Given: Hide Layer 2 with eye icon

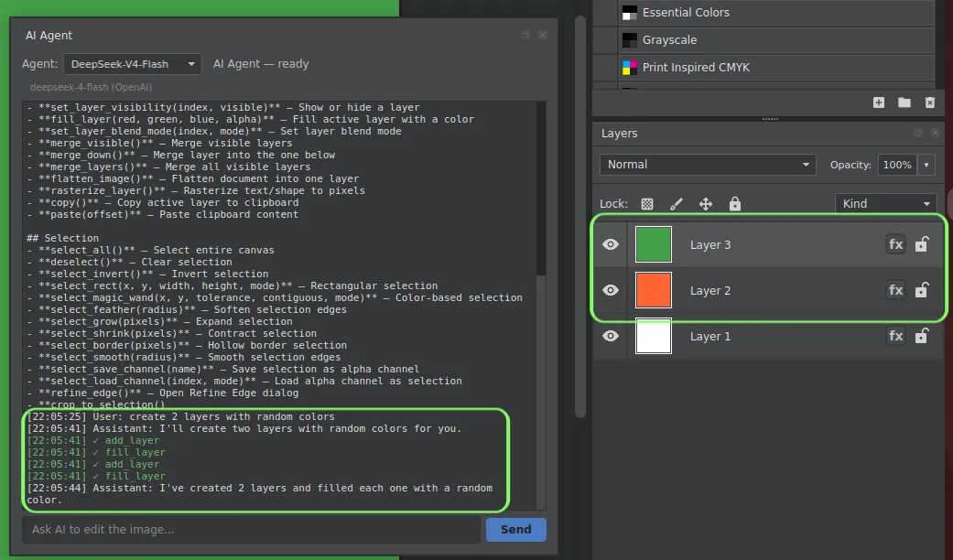Looking at the screenshot, I should 611,290.
